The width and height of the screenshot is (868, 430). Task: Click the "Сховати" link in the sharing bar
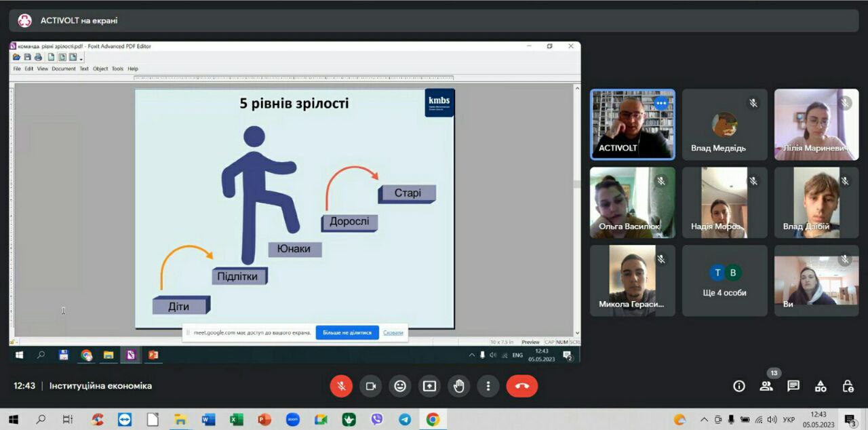pos(393,332)
